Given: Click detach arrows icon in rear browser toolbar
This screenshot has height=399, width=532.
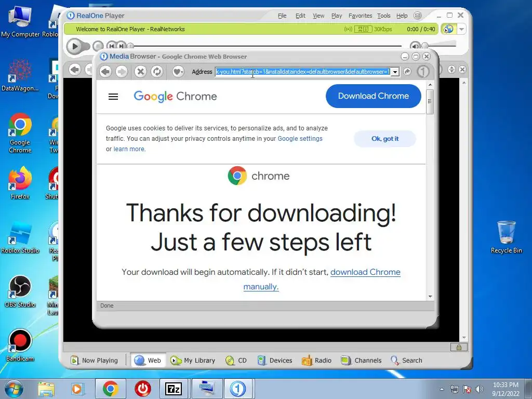Looking at the screenshot, I should (x=451, y=69).
